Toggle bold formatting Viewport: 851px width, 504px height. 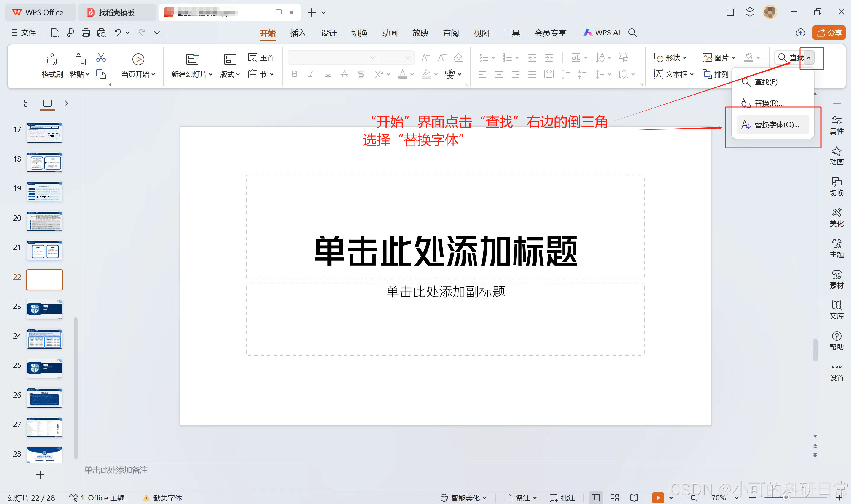click(x=295, y=74)
